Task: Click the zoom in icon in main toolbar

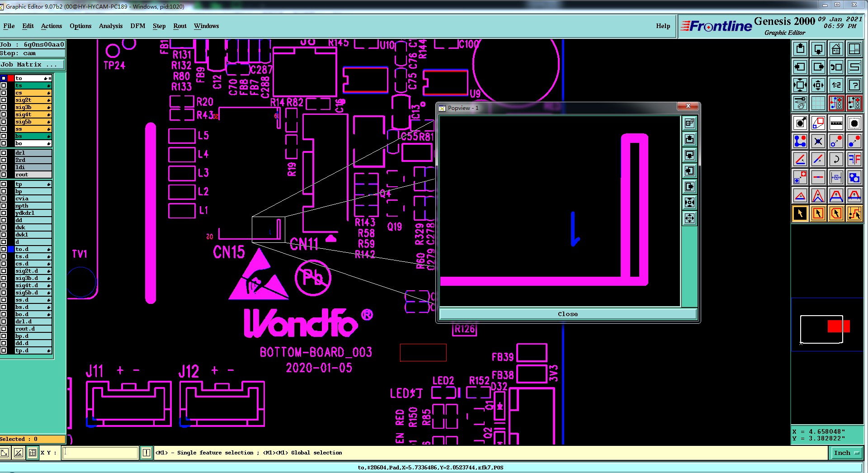Action: [800, 85]
